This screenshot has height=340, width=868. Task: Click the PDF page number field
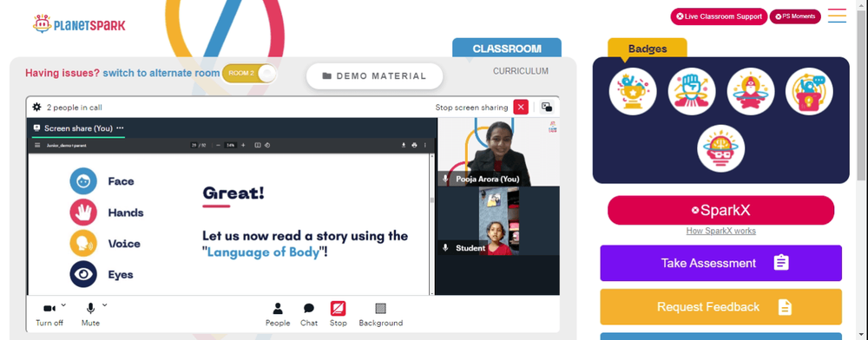(x=194, y=146)
